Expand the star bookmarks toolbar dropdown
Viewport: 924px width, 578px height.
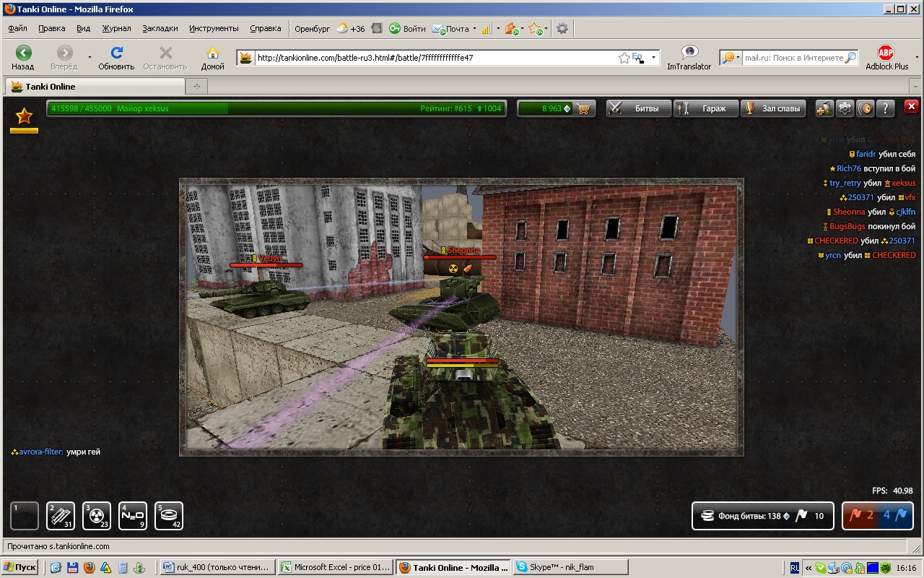(546, 29)
